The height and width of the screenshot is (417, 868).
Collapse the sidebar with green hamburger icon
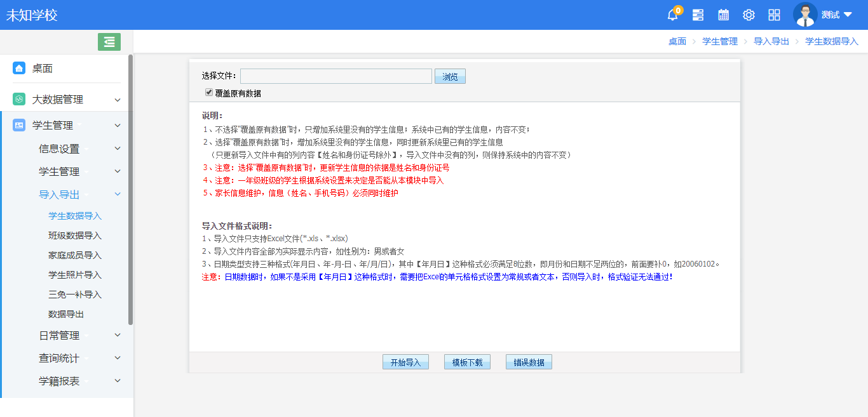click(x=109, y=41)
